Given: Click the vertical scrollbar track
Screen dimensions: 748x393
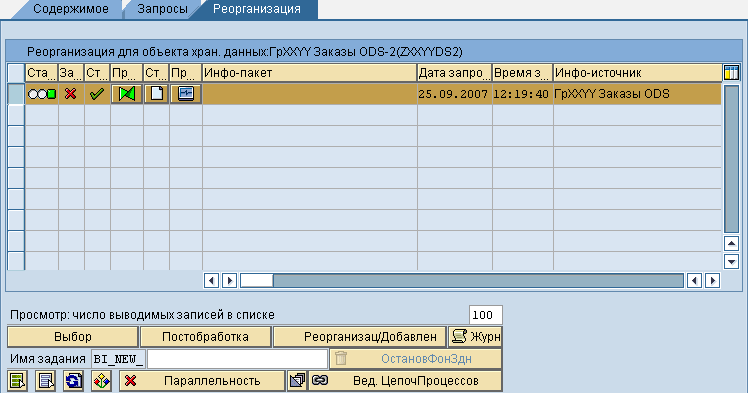Looking at the screenshot, I should [731, 159].
